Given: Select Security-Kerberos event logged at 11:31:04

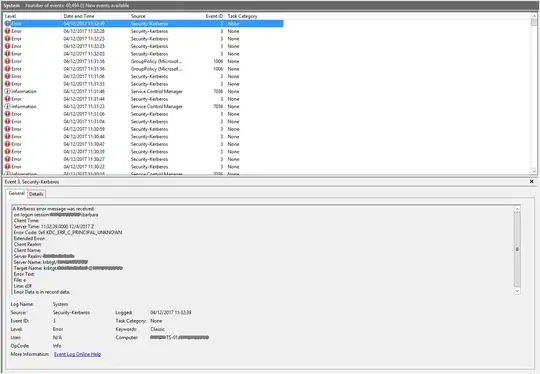Looking at the screenshot, I should coord(143,122).
